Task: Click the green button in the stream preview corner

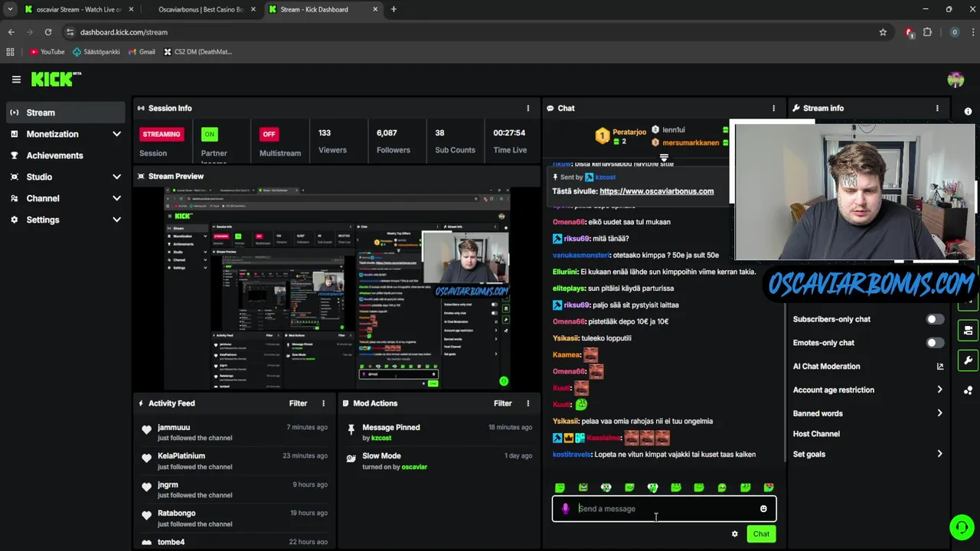Action: point(504,381)
